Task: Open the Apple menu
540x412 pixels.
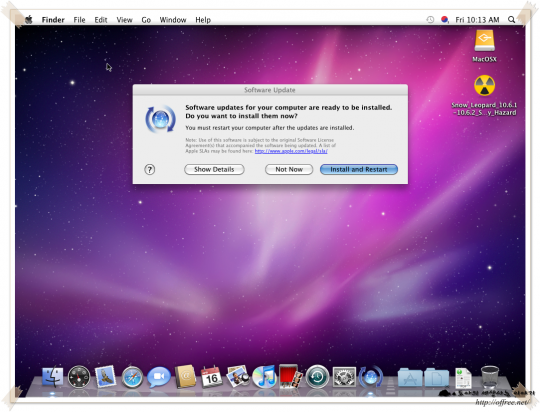Action: tap(29, 20)
